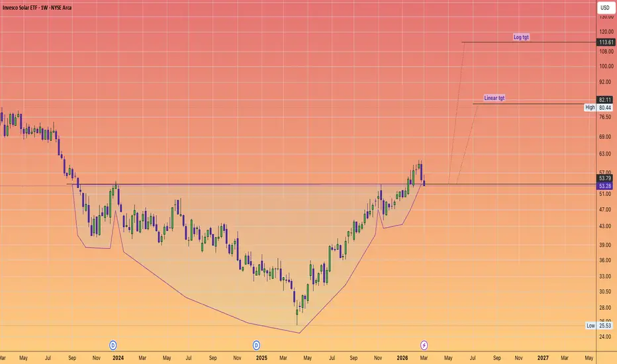The width and height of the screenshot is (617, 364).
Task: Click the 63.00 price axis label
Action: click(605, 154)
